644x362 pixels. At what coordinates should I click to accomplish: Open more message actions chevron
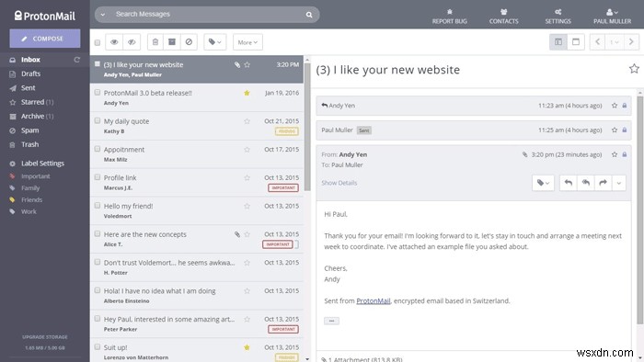[618, 183]
